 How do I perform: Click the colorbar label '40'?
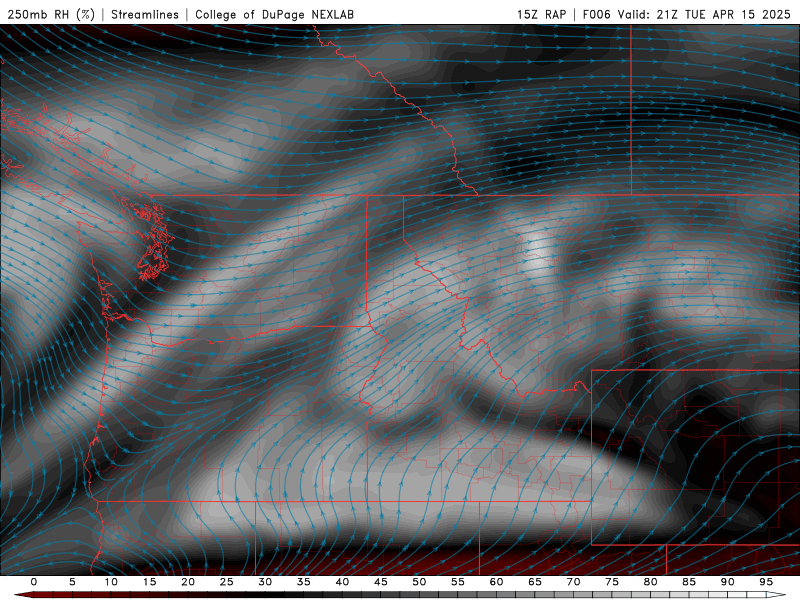coord(342,582)
